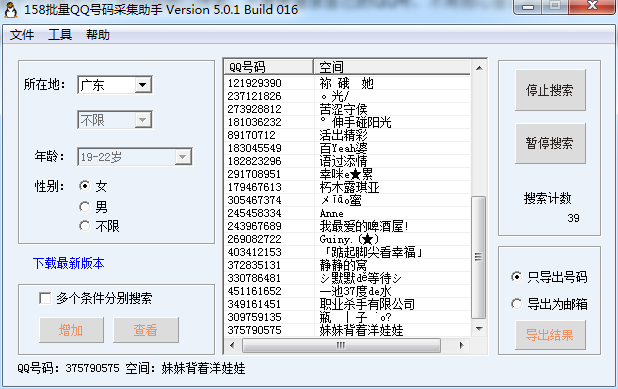Select the row 273928812 苦涩守侯
The image size is (618, 389).
(x=348, y=109)
